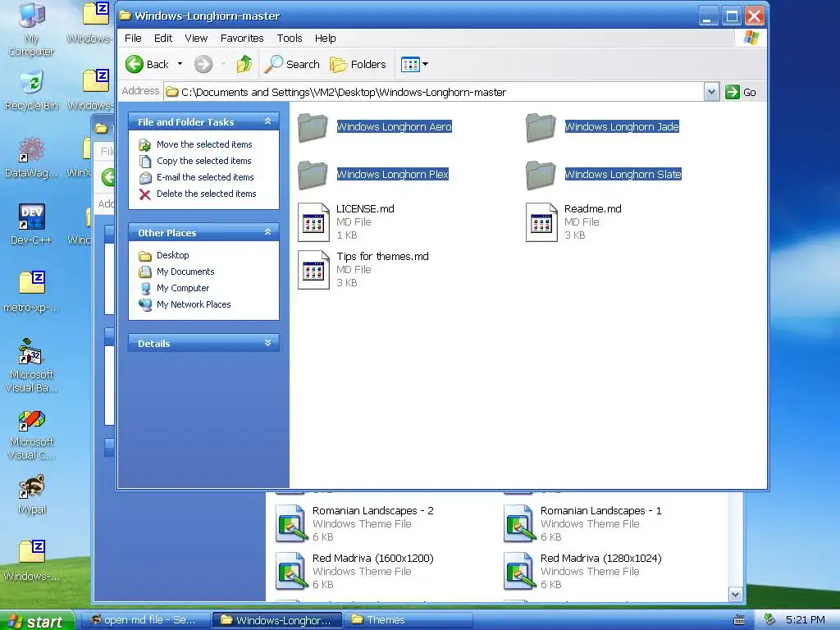Click Copy the selected items

pos(203,161)
